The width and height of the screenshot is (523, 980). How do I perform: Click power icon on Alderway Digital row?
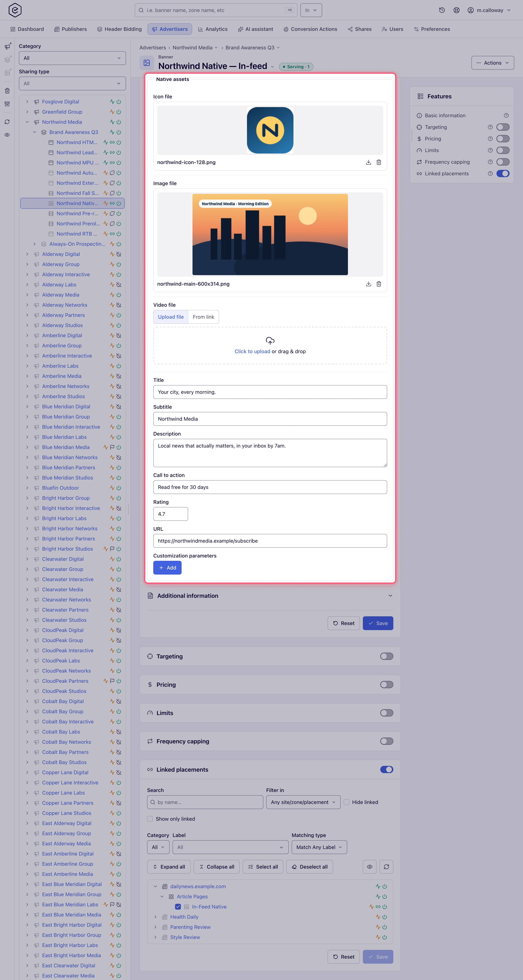point(119,254)
